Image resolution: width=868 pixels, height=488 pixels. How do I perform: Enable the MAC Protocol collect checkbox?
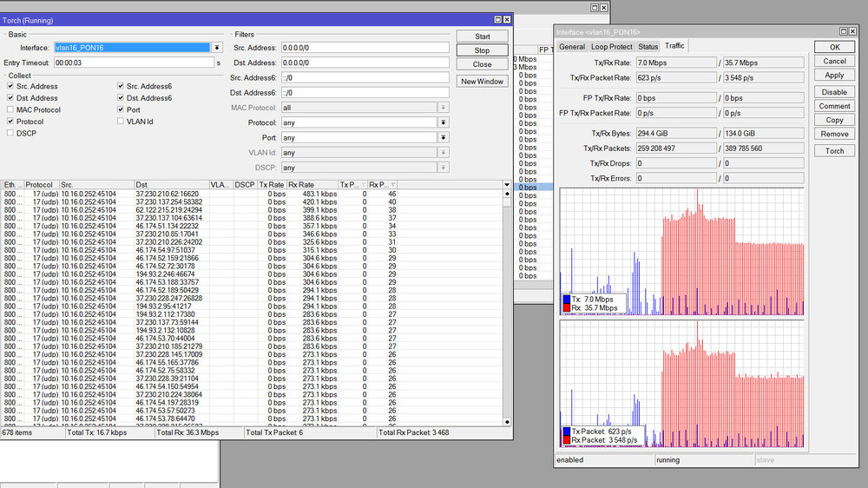point(10,109)
